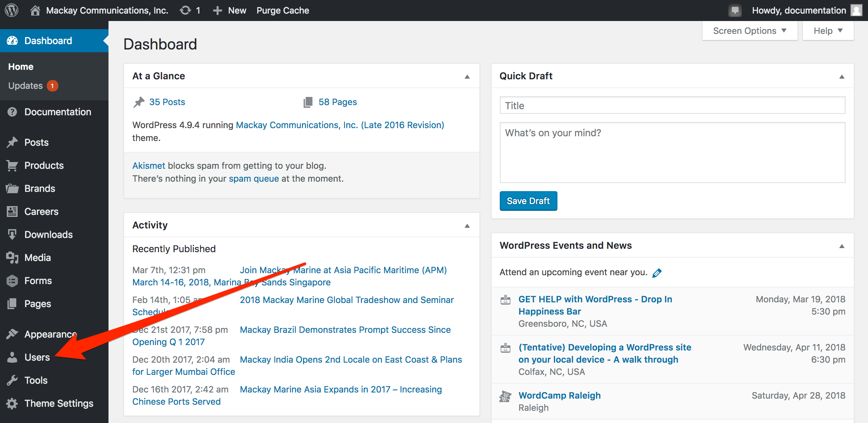868x423 pixels.
Task: Click the home icon beside site name
Action: point(35,11)
